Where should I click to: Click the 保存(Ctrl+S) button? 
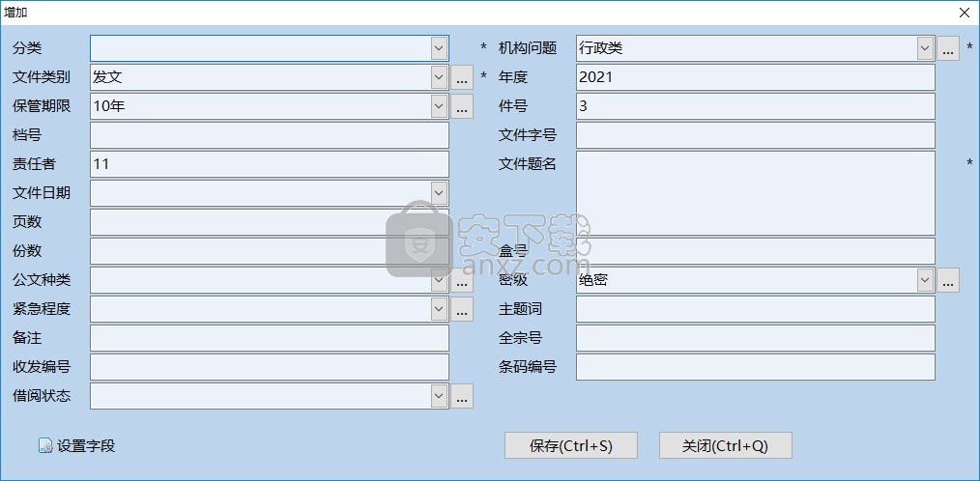[x=571, y=445]
